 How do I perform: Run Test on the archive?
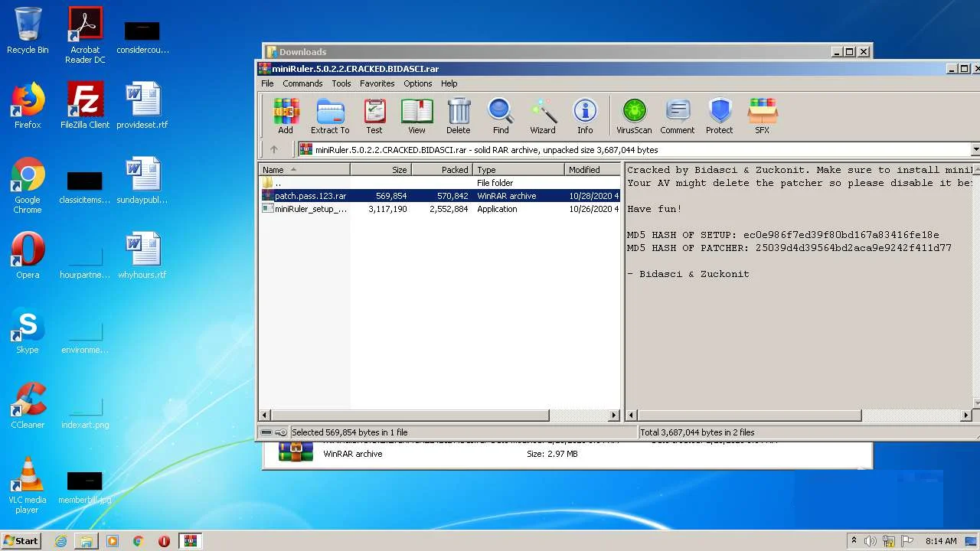[374, 116]
